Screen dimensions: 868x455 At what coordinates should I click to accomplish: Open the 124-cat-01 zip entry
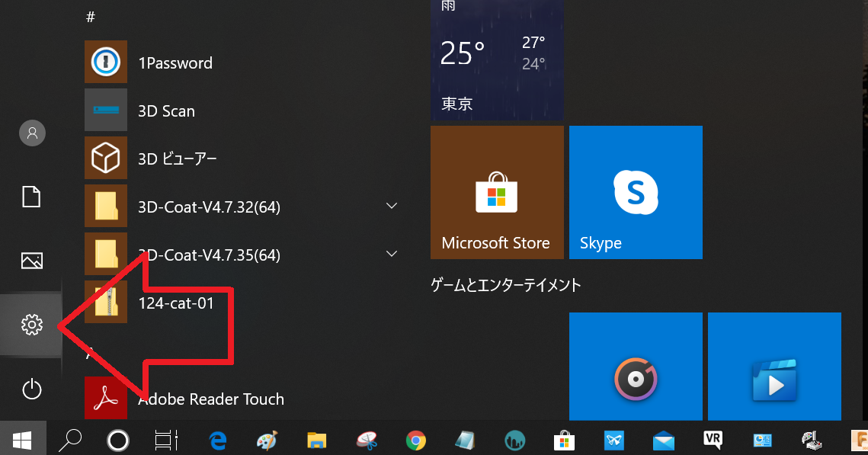pyautogui.click(x=175, y=303)
